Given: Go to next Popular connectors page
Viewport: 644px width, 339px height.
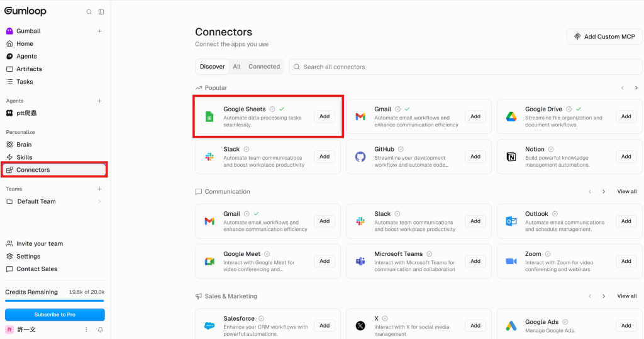Looking at the screenshot, I should tap(636, 88).
